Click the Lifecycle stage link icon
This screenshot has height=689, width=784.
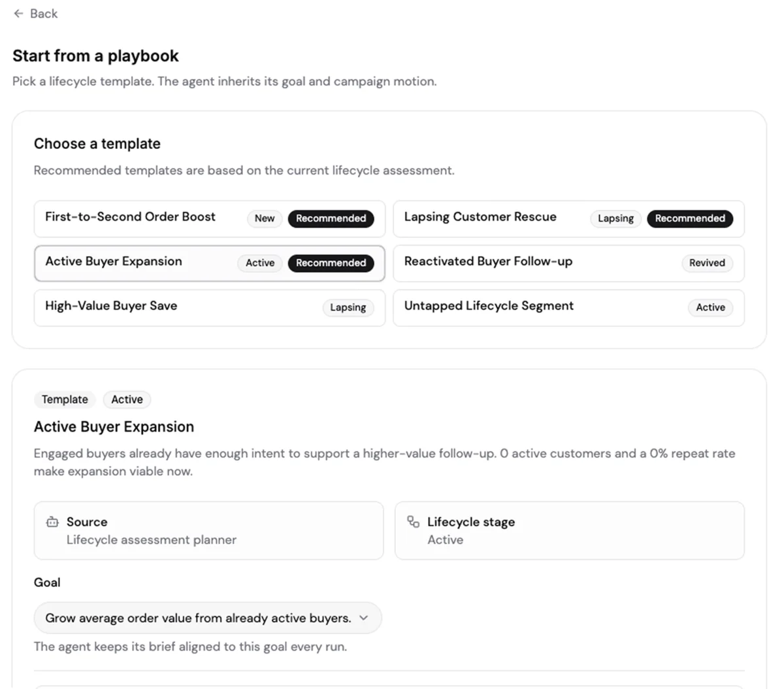tap(413, 522)
